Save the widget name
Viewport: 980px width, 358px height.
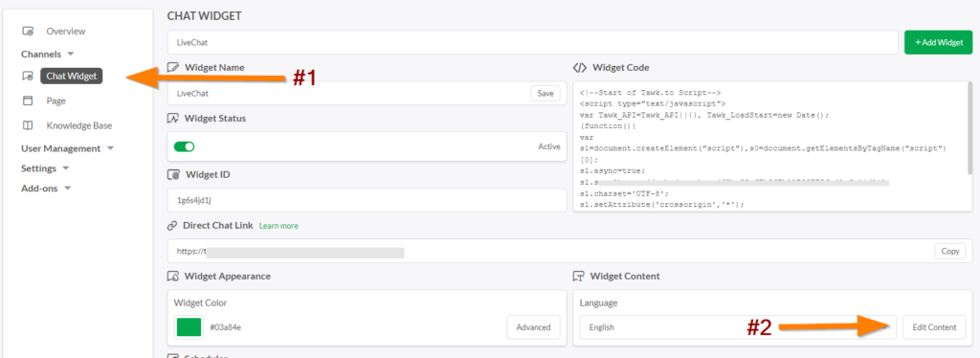546,93
